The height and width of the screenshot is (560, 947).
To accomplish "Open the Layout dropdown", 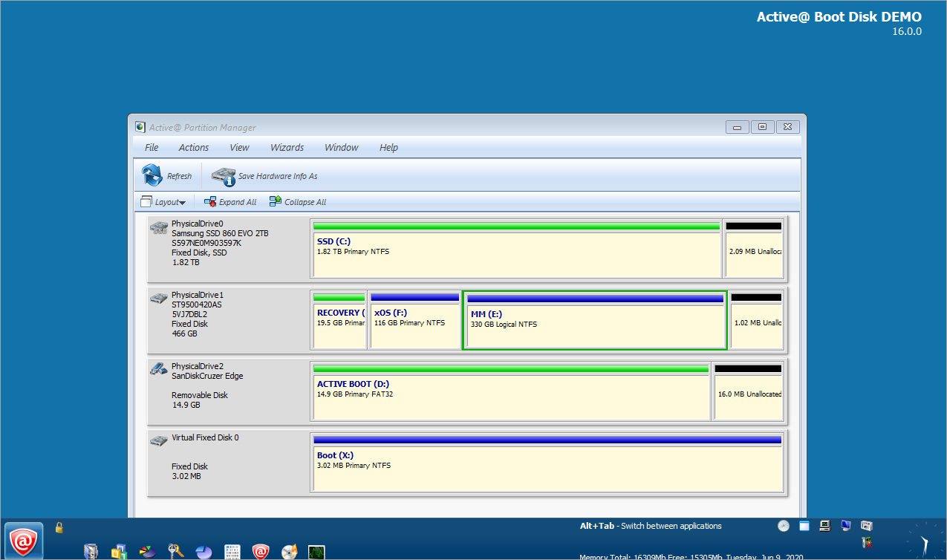I will [x=163, y=202].
